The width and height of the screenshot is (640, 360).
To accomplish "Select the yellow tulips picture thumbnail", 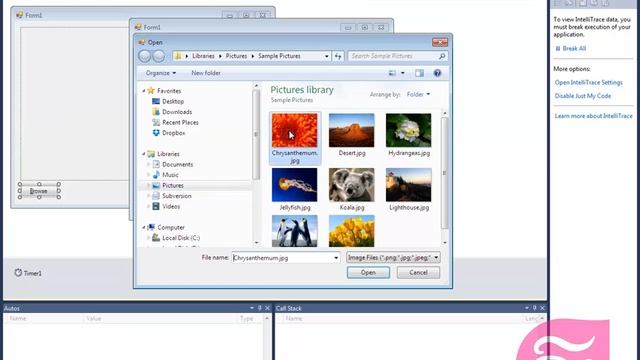I will pyautogui.click(x=351, y=231).
